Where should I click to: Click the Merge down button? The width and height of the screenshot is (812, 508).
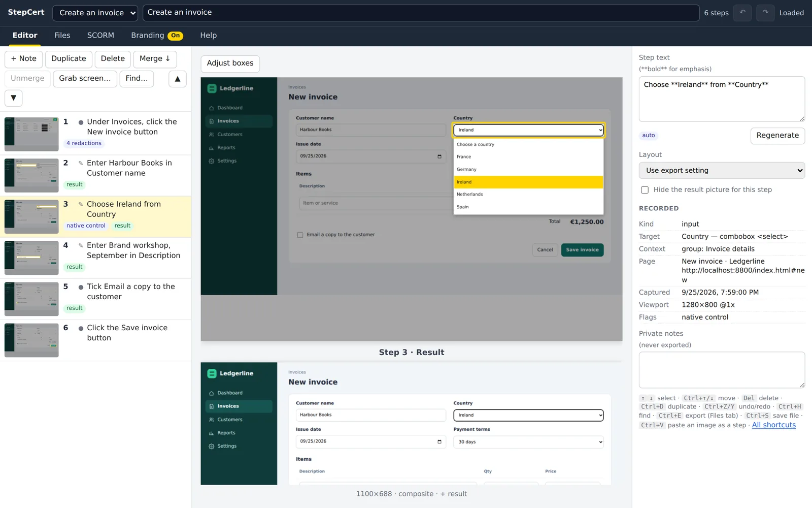click(155, 59)
